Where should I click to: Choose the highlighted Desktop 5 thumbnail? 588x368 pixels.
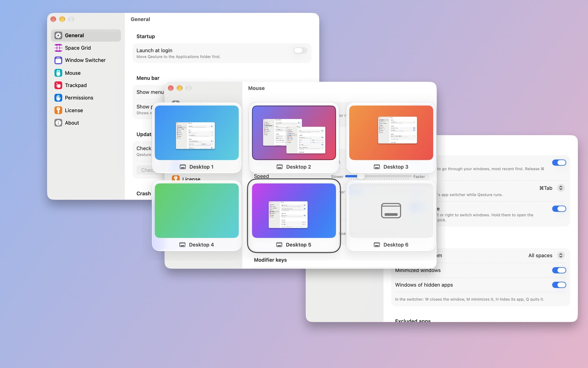click(x=294, y=211)
